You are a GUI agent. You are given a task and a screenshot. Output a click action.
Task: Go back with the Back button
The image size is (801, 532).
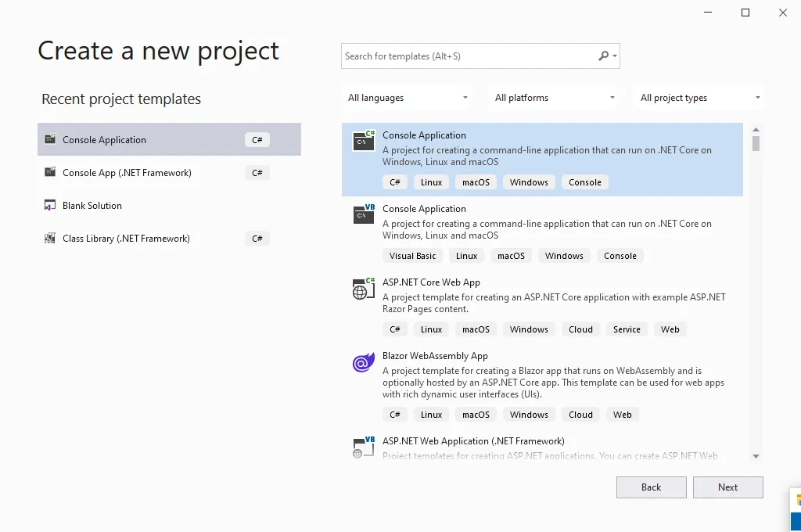651,487
